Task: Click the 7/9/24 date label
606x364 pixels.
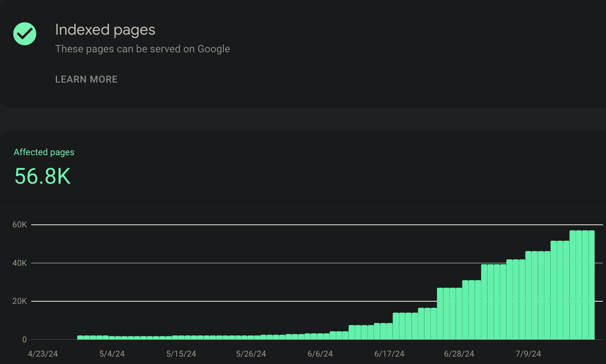Action: pos(528,354)
